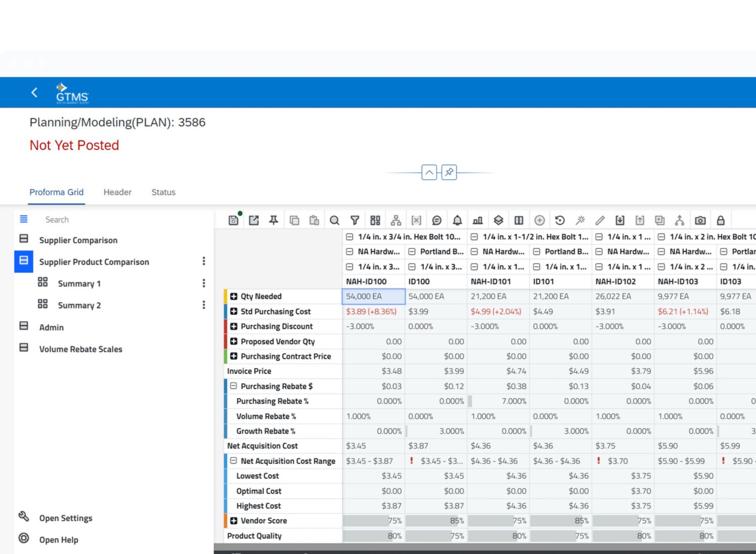Click the camera snapshot icon
This screenshot has width=756, height=554.
click(x=700, y=220)
